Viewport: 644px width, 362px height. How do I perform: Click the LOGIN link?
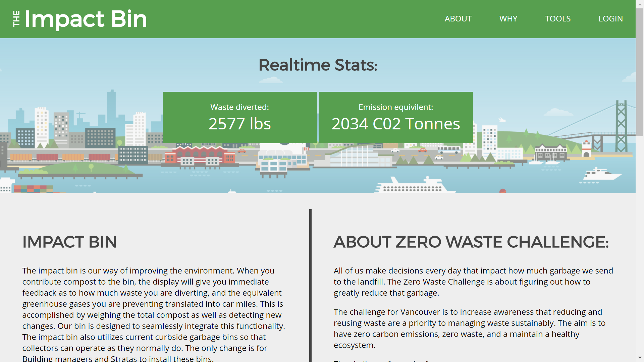click(610, 19)
